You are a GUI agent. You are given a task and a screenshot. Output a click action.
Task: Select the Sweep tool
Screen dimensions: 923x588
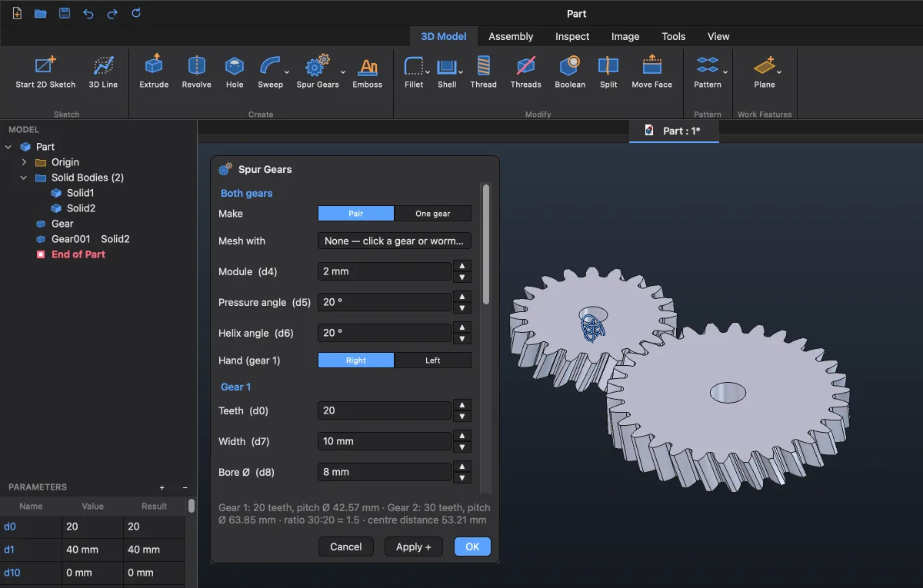(270, 72)
